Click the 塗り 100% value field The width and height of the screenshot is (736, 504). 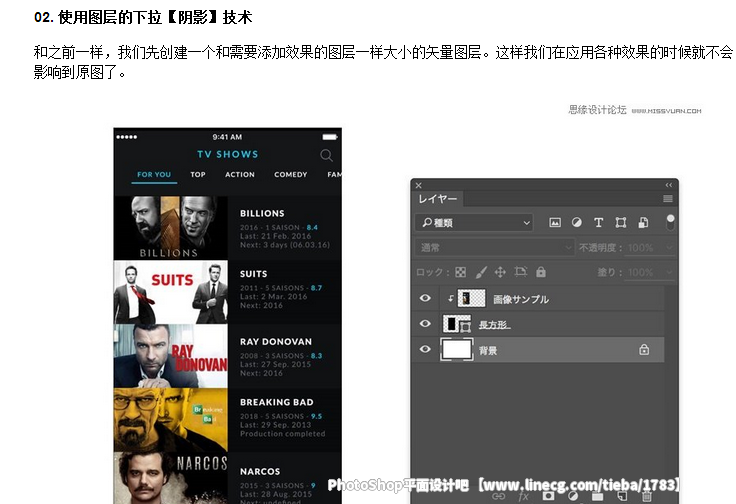tap(640, 273)
